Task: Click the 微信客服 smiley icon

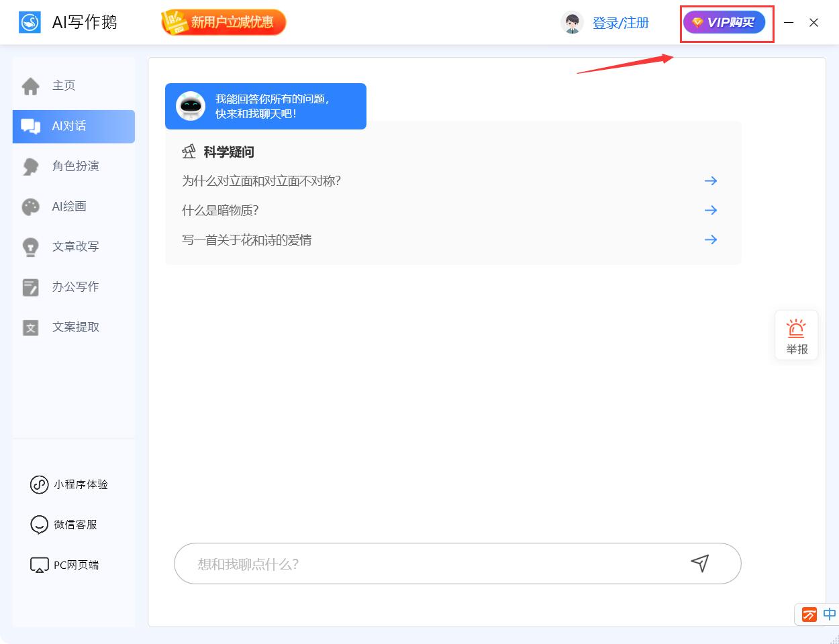Action: tap(39, 525)
